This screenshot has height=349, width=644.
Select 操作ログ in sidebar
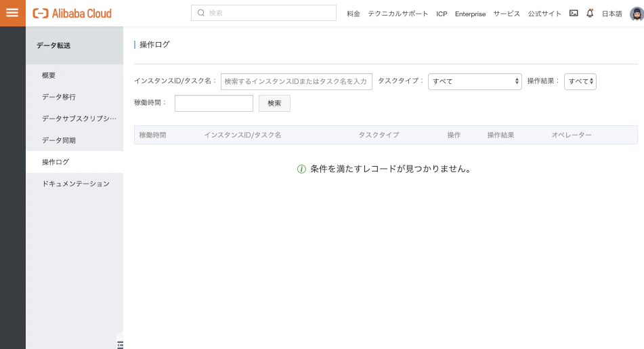74,162
